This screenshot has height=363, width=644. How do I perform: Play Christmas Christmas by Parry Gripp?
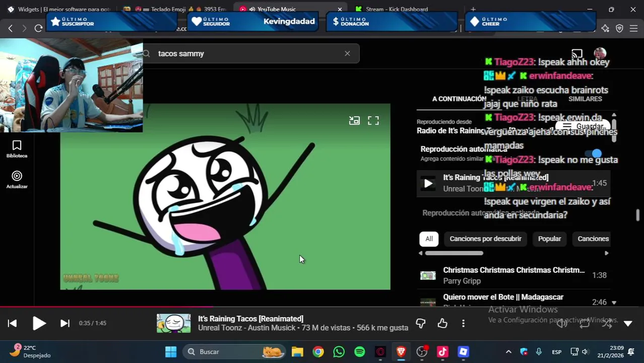pos(513,275)
